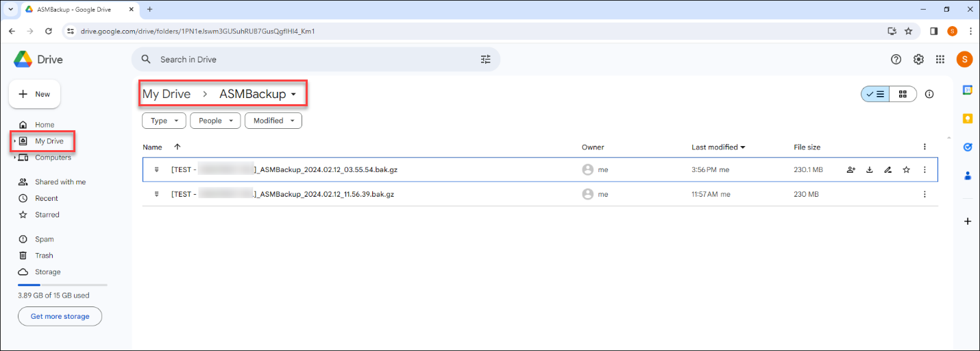Viewport: 980px width, 351px height.
Task: Open the Storage section
Action: click(48, 272)
